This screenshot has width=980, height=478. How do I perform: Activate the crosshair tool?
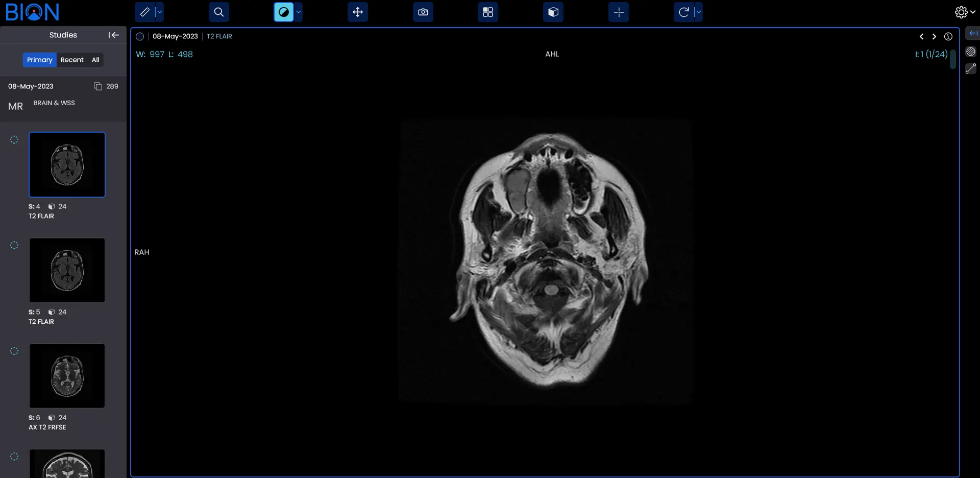(x=619, y=12)
